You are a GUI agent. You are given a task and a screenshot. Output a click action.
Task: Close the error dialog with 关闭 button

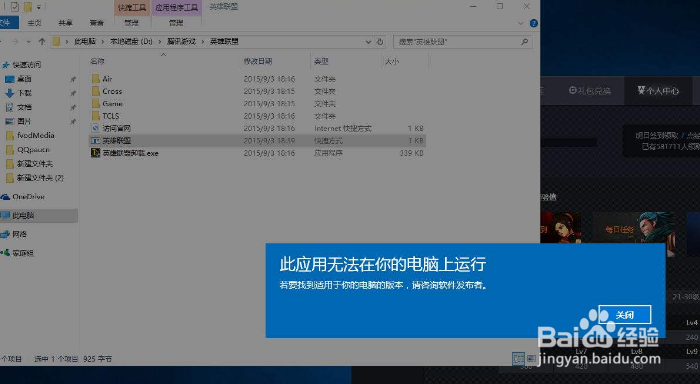tap(625, 315)
